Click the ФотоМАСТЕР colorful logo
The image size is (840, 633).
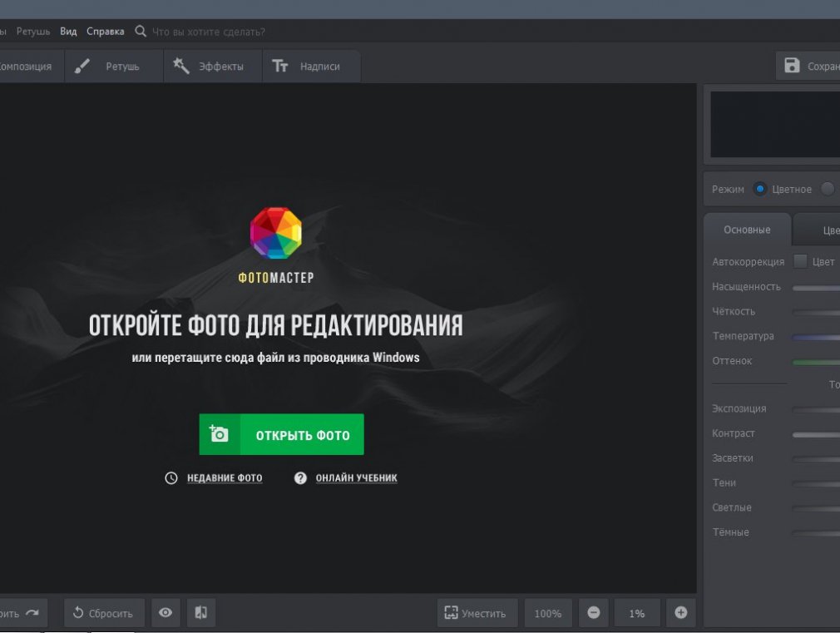tap(276, 233)
